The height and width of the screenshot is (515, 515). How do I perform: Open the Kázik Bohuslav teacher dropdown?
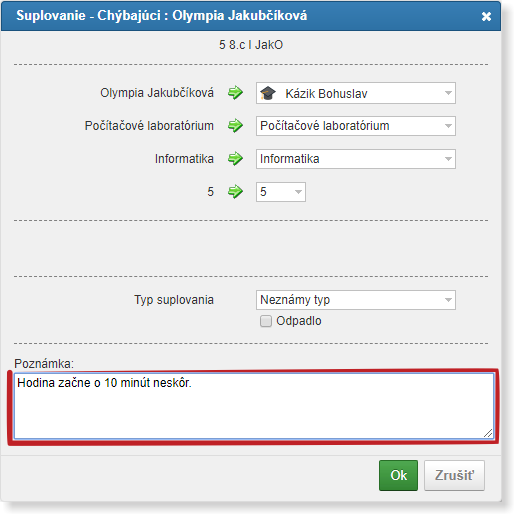356,93
